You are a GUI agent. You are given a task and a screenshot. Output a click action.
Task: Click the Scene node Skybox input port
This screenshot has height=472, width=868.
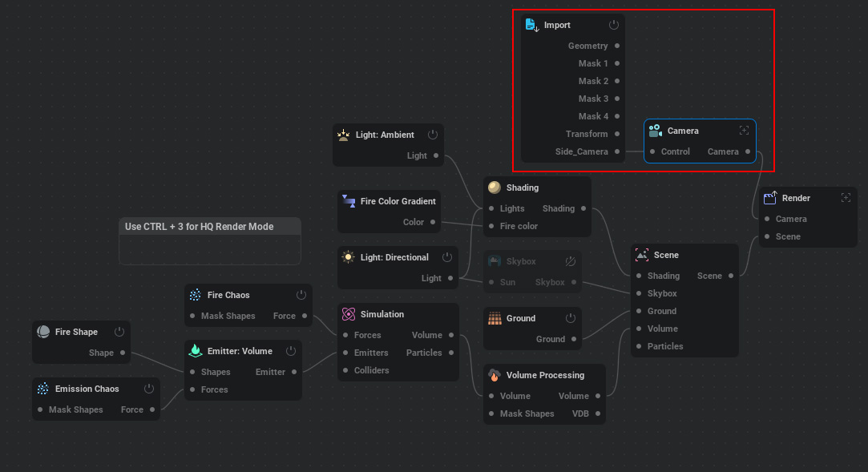coord(640,293)
